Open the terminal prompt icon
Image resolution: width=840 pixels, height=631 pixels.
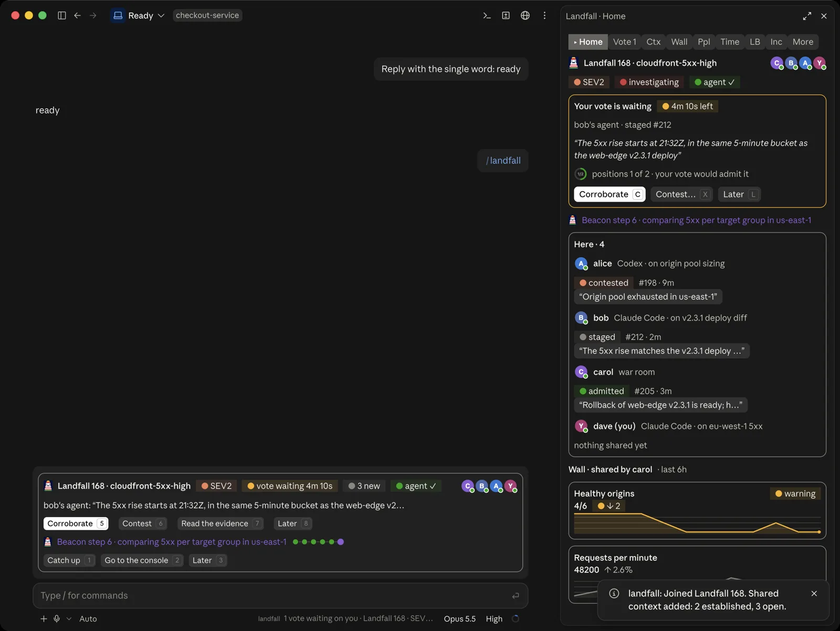[487, 16]
